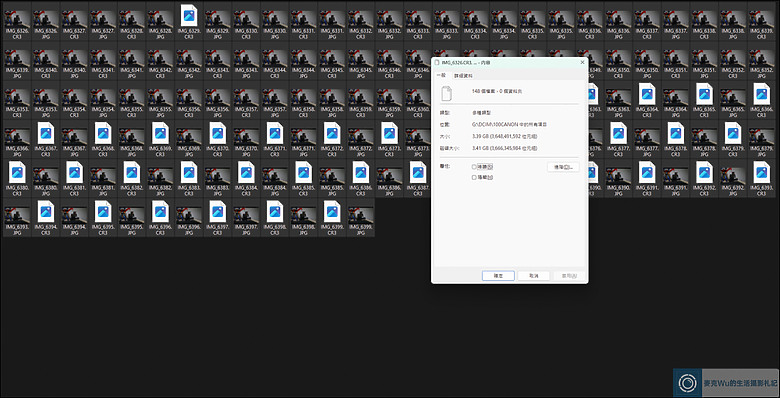Viewport: 780px width, 398px height.
Task: Select the IMG_6326.JPG thumbnail
Action: click(x=46, y=19)
